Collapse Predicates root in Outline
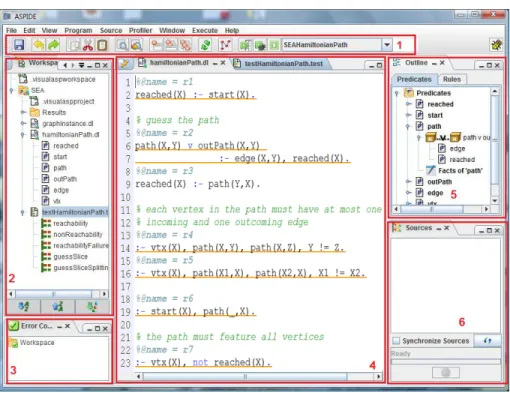Screen dimensions: 510x393 pyautogui.click(x=397, y=93)
